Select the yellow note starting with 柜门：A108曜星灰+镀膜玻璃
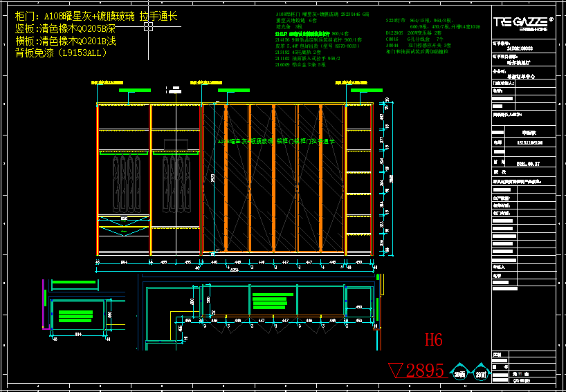This screenshot has width=566, height=392. click(x=96, y=17)
